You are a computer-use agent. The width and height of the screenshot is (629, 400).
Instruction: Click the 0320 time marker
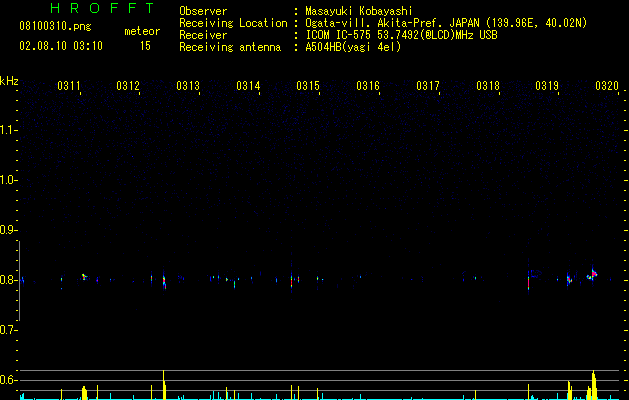click(607, 86)
